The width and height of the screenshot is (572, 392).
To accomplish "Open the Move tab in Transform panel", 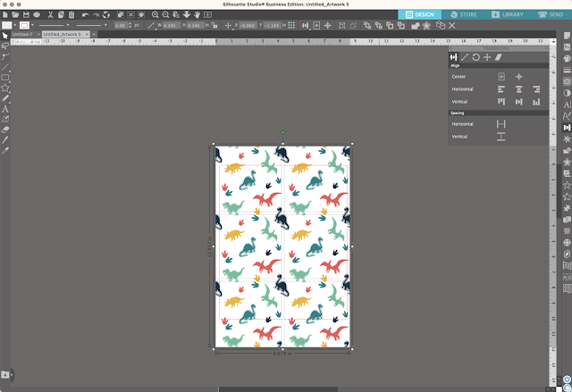I will 487,57.
